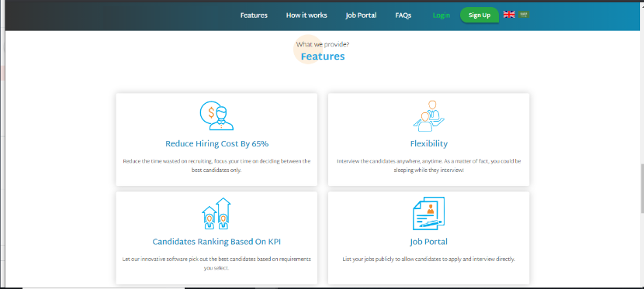
Task: Click text about innovative software picking candidates
Action: pyautogui.click(x=216, y=263)
